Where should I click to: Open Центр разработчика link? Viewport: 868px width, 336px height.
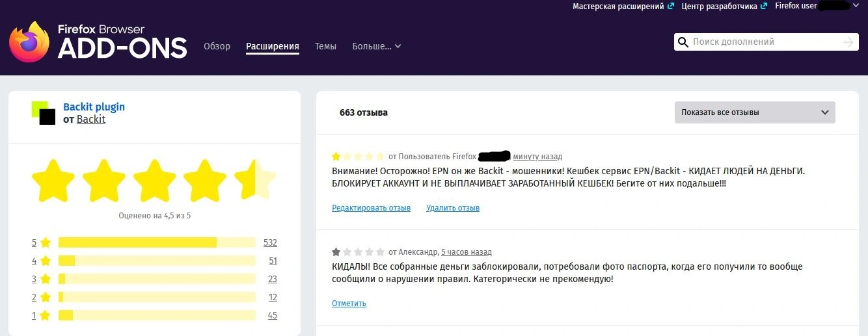(x=719, y=6)
